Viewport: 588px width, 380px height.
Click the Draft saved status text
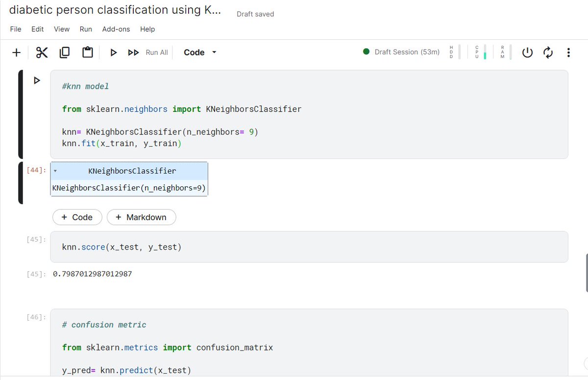tap(255, 14)
